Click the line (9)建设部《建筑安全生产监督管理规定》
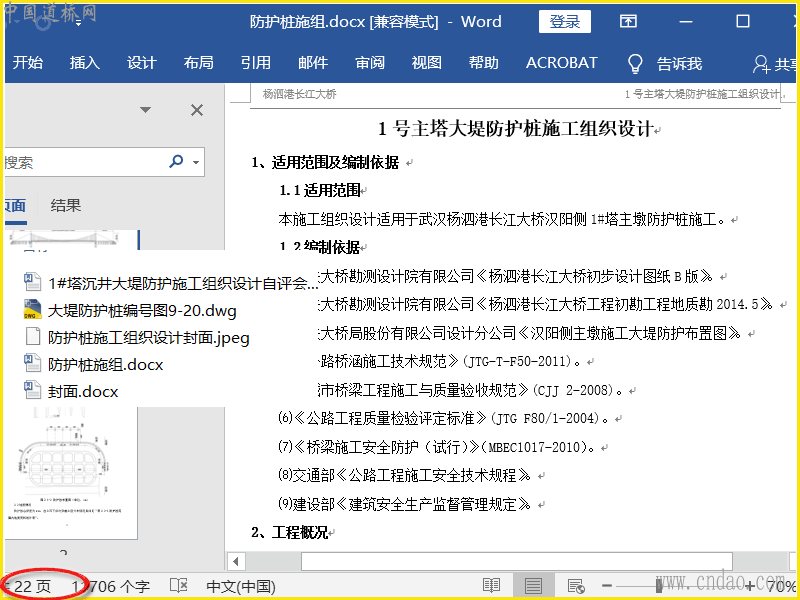The image size is (800, 600). pyautogui.click(x=404, y=504)
